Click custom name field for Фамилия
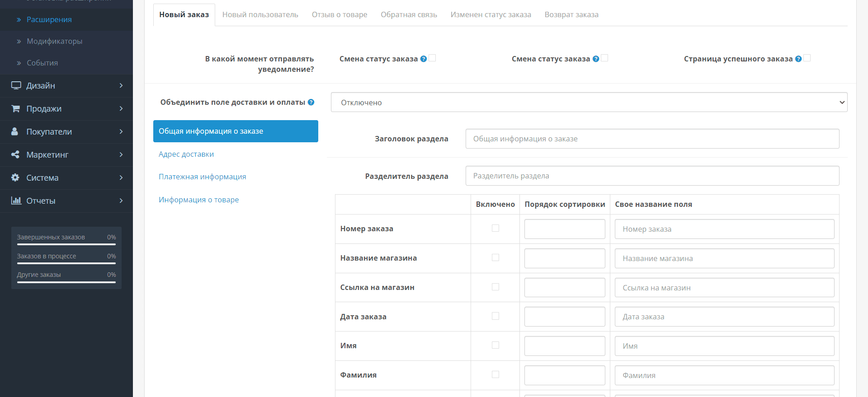 pyautogui.click(x=725, y=375)
